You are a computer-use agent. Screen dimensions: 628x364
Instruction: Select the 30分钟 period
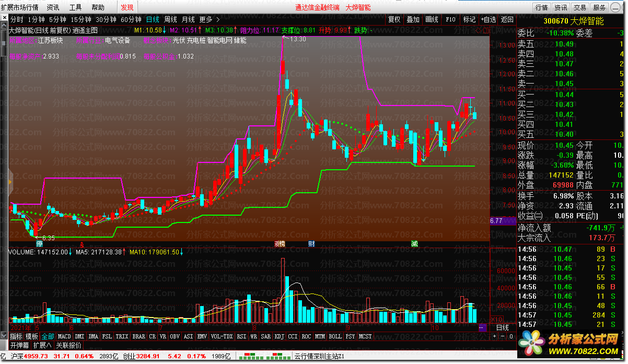[x=106, y=19]
